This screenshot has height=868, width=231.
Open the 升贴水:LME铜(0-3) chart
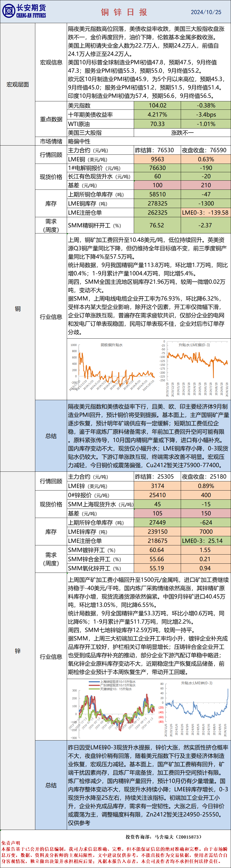[x=195, y=369]
